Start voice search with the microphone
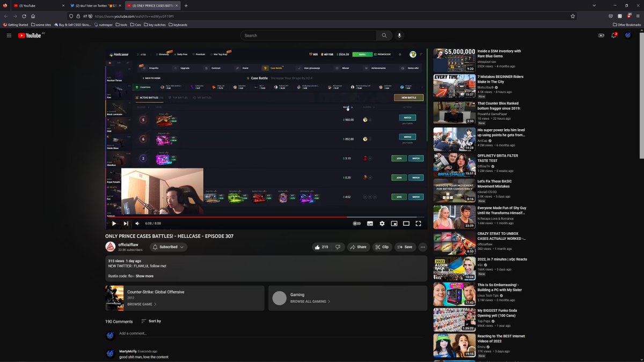Screen dimensions: 644x362 click(x=399, y=35)
